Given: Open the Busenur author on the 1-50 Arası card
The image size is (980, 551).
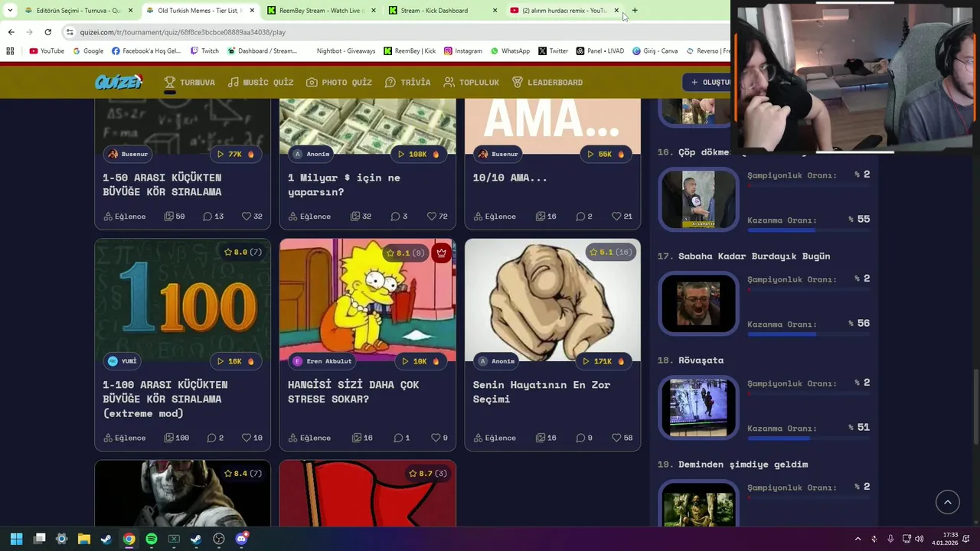Looking at the screenshot, I should (x=128, y=154).
